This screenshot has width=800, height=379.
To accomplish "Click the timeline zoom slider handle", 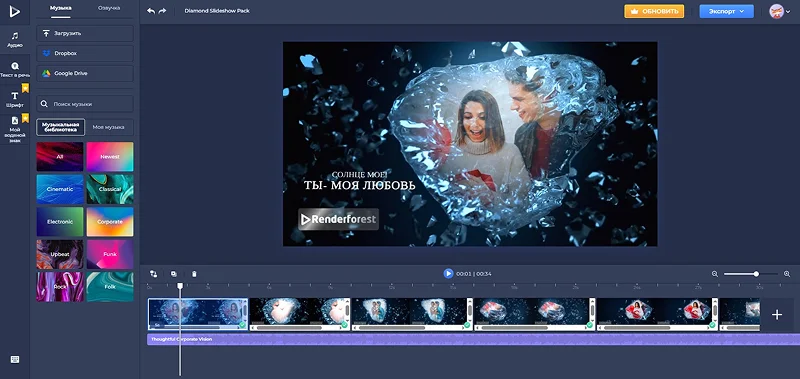I will click(x=756, y=274).
